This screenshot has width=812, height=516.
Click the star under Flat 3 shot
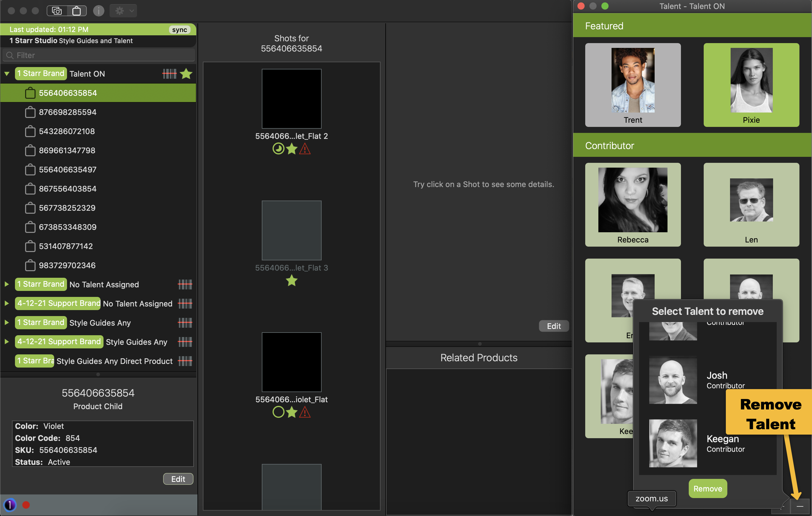click(x=291, y=280)
